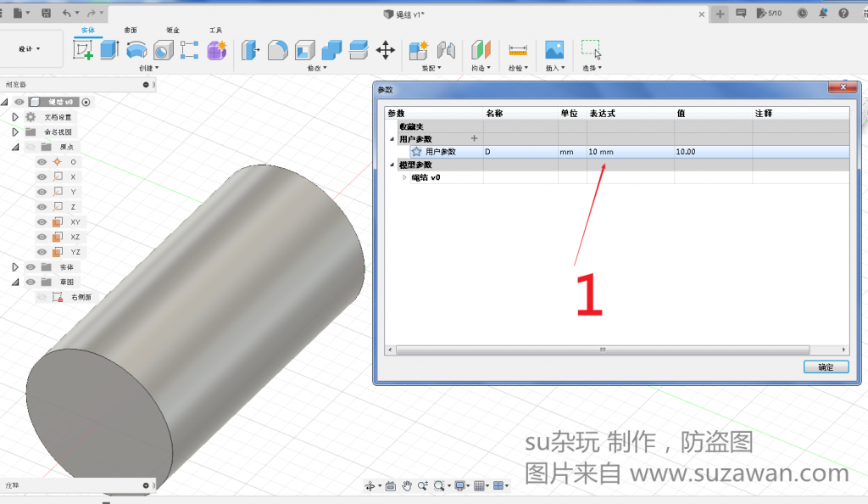Toggle visibility of the YZ plane
The height and width of the screenshot is (504, 868).
coord(42,252)
